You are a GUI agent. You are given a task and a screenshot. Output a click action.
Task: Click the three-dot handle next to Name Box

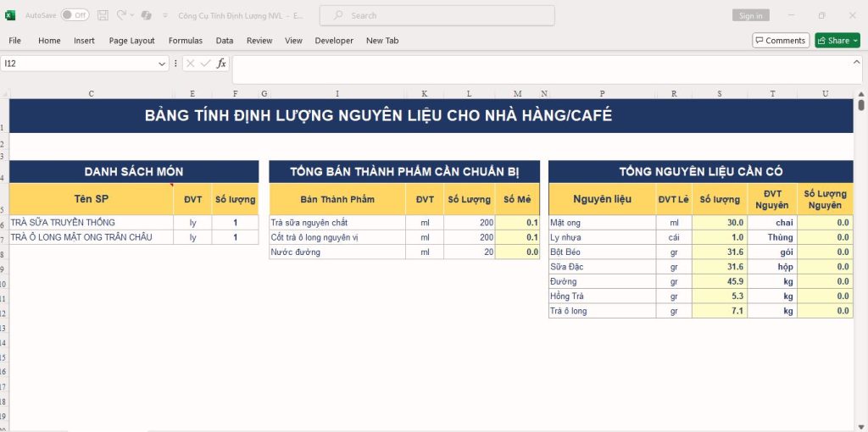point(175,64)
